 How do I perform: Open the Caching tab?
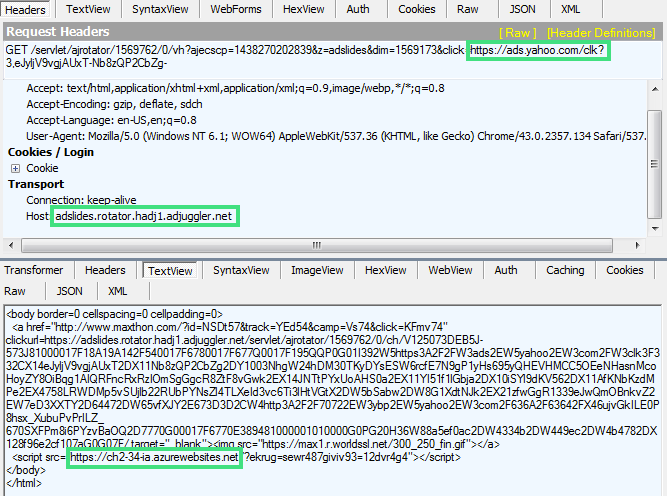coord(565,270)
